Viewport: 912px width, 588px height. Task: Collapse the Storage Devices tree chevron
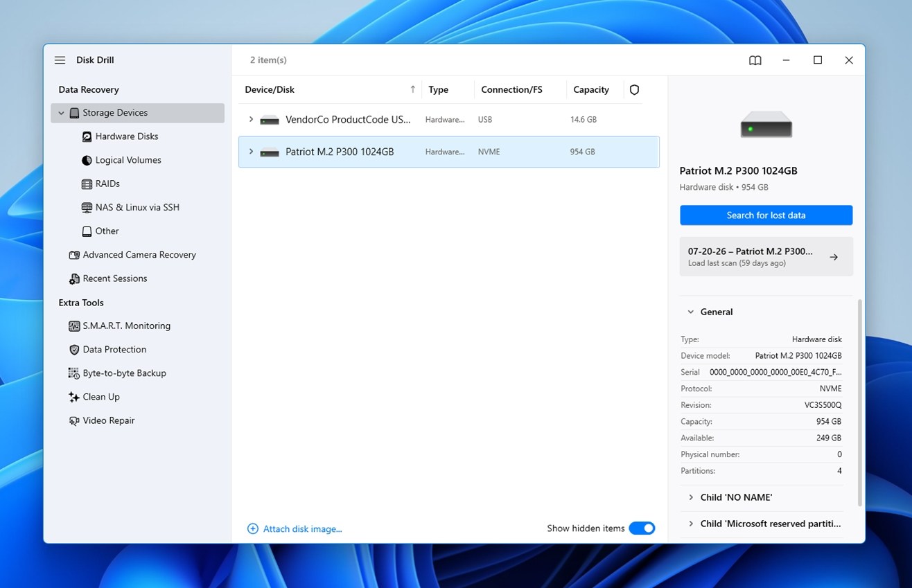coord(61,113)
